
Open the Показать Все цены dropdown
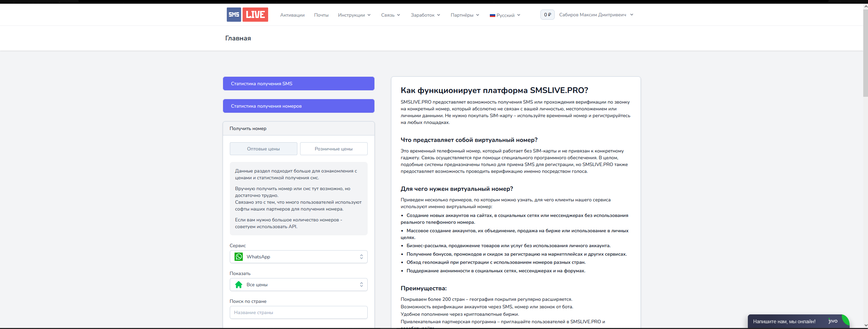point(298,285)
